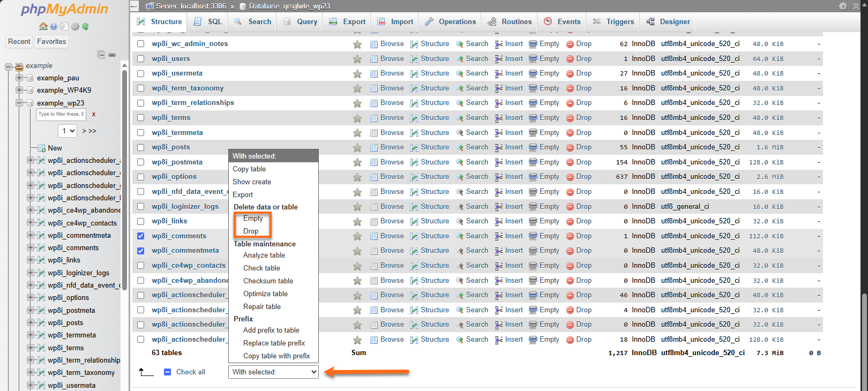
Task: Choose Optimize table from the dropdown list
Action: [265, 294]
